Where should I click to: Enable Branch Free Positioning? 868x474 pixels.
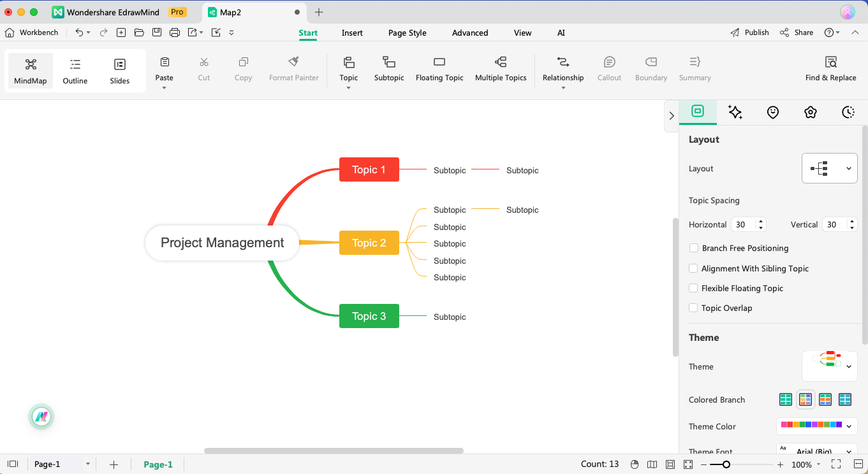[x=693, y=248]
